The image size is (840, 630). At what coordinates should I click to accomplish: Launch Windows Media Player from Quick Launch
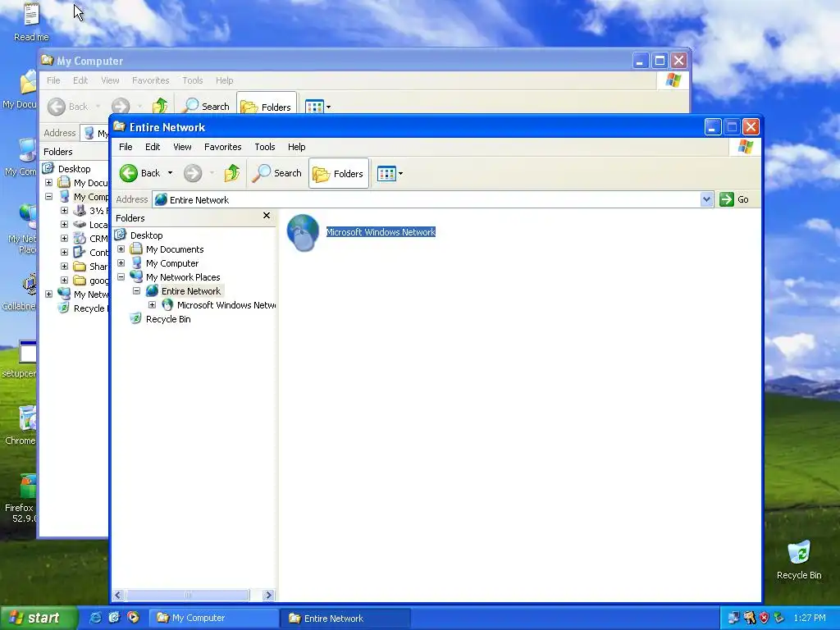pos(133,618)
